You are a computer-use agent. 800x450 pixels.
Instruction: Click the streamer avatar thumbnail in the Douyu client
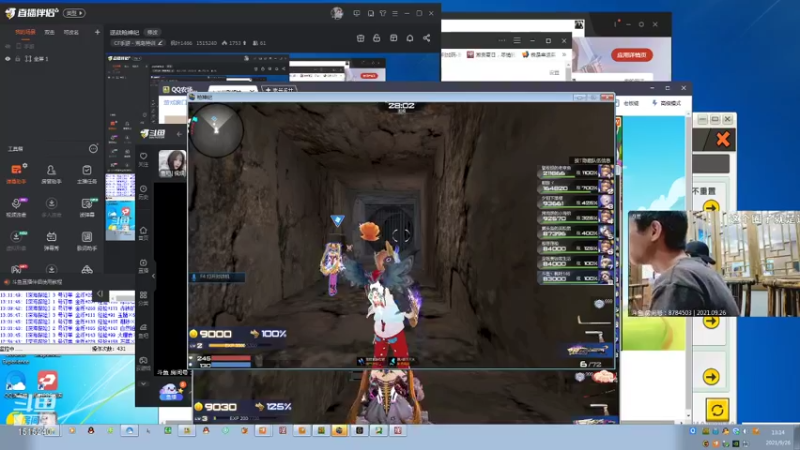click(x=172, y=164)
